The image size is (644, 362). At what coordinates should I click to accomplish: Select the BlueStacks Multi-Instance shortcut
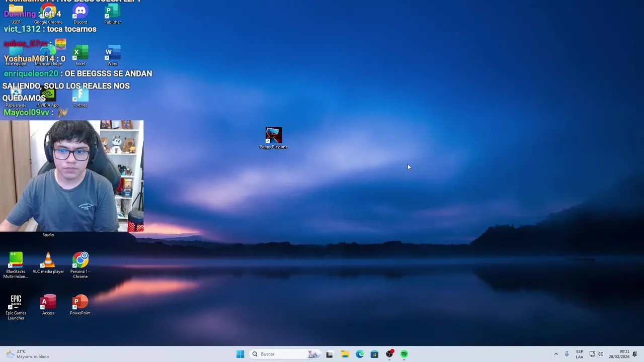16,265
